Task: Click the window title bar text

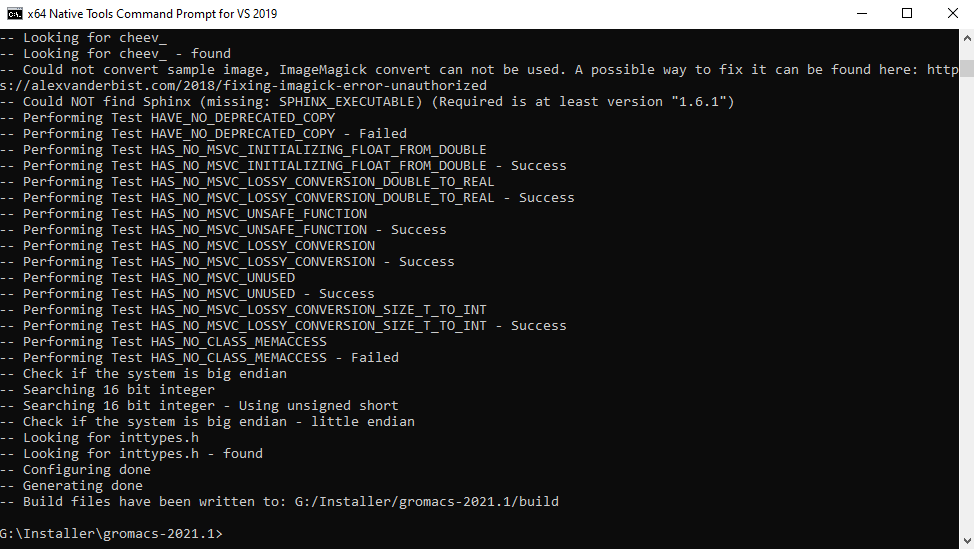Action: (152, 14)
